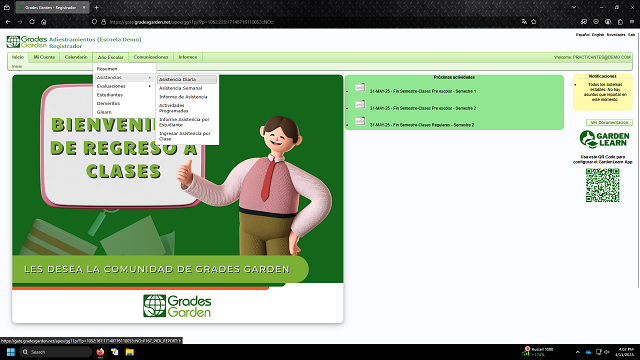Viewport: 640px width, 360px height.
Task: Open the Novedades link
Action: click(616, 35)
